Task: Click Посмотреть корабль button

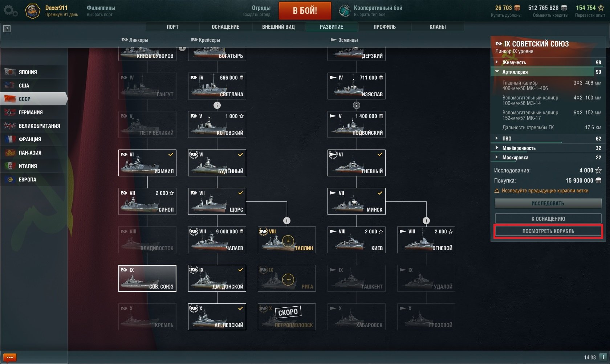Action: pyautogui.click(x=548, y=231)
